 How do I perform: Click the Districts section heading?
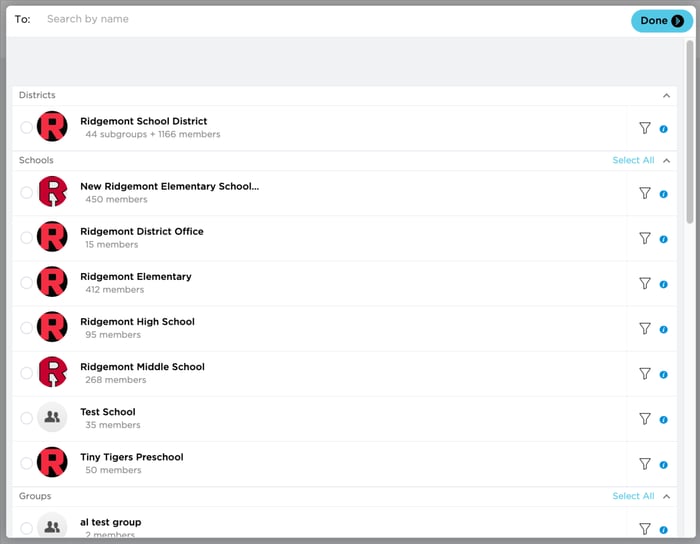pos(37,95)
